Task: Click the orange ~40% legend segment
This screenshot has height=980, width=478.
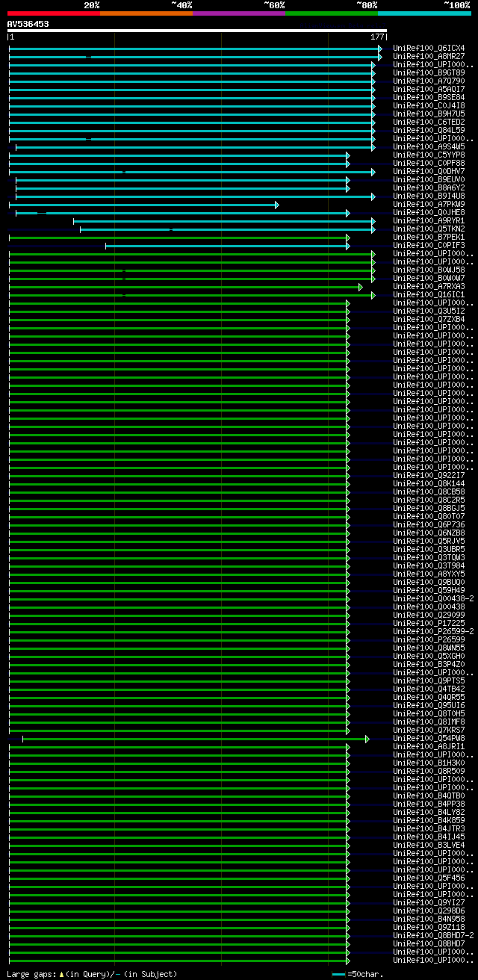Action: pos(146,13)
